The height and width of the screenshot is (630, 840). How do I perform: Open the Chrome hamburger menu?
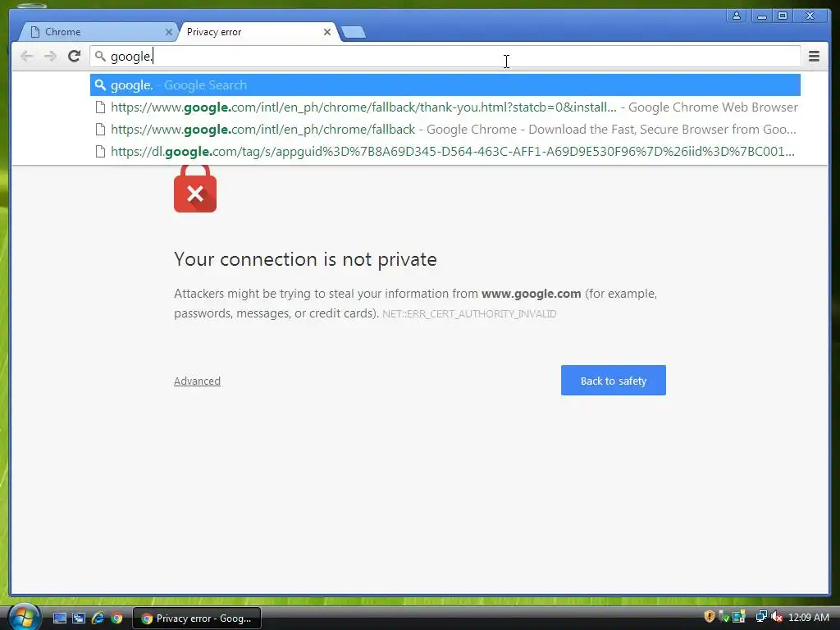(814, 57)
